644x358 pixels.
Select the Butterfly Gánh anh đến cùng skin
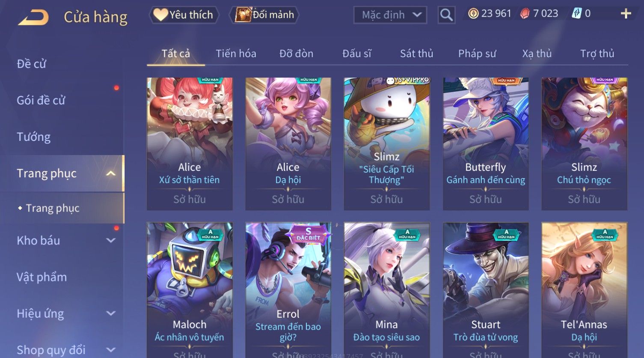point(486,144)
